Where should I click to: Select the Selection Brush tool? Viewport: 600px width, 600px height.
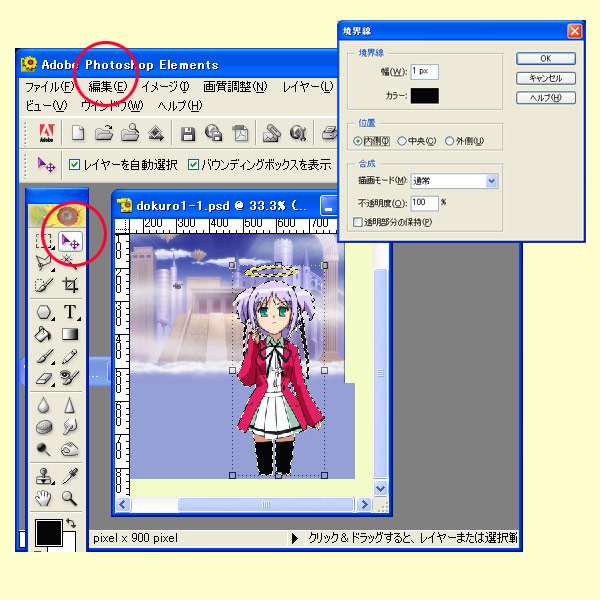click(44, 285)
